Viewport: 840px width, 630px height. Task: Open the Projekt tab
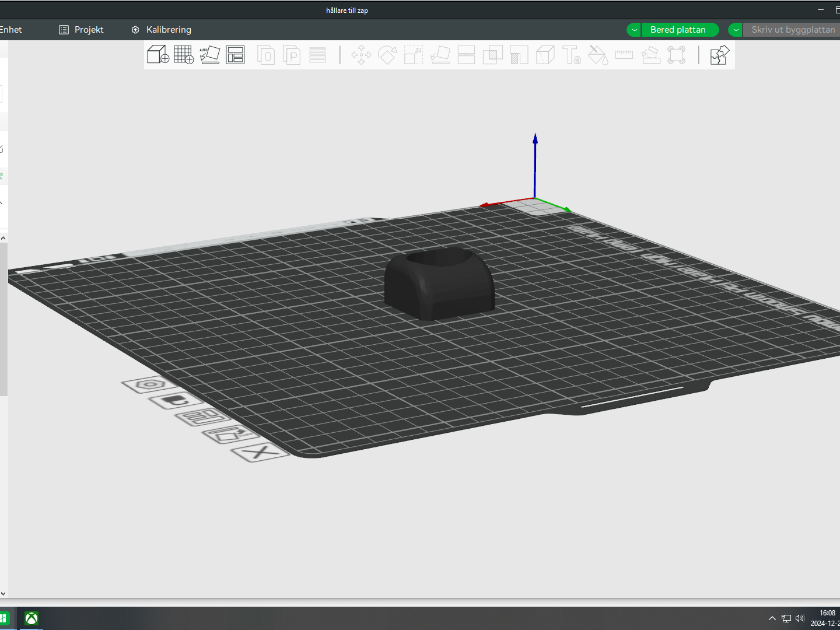coord(81,30)
